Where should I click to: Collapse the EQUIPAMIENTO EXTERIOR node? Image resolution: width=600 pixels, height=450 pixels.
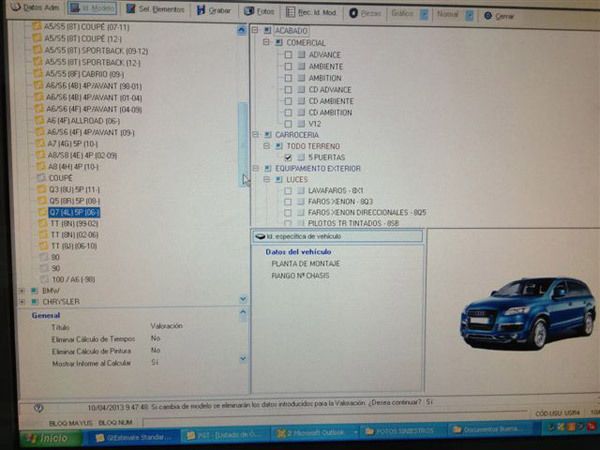[255, 168]
